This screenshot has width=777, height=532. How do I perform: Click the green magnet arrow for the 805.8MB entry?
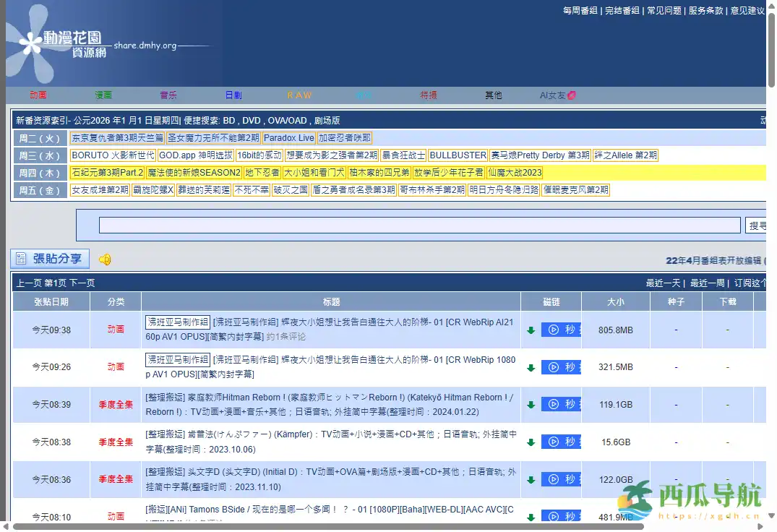click(533, 330)
